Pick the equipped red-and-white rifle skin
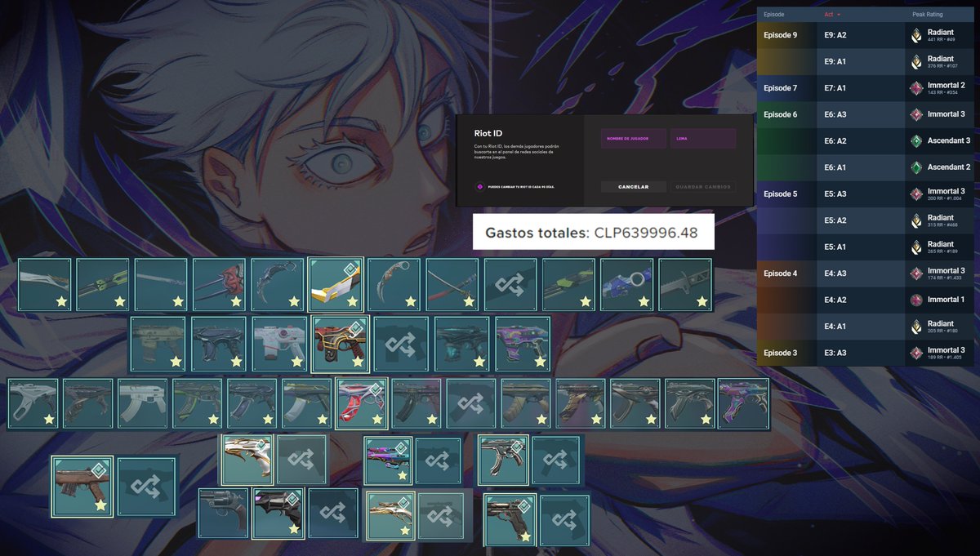This screenshot has height=556, width=980. coord(362,403)
